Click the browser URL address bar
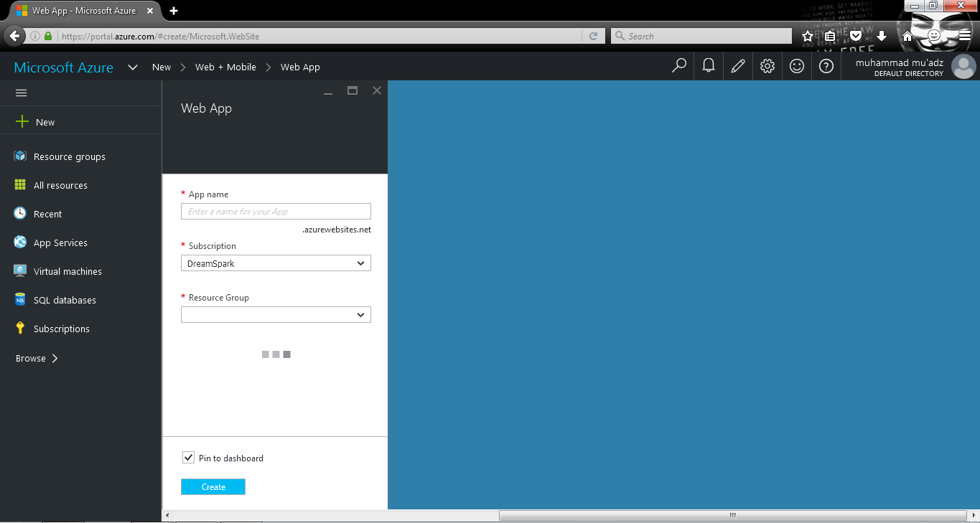Image resolution: width=980 pixels, height=523 pixels. coord(319,36)
